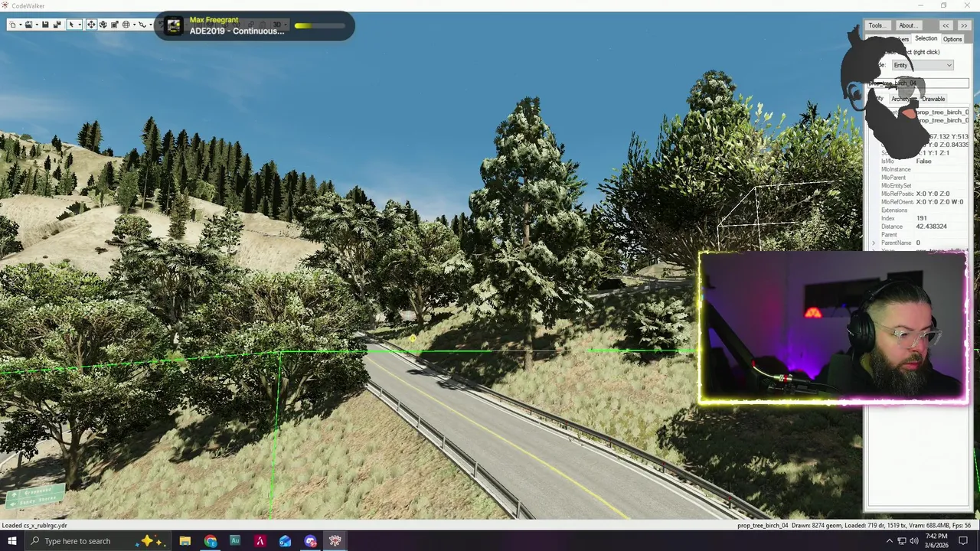
Task: Expand the ParentName property row
Action: tap(874, 243)
